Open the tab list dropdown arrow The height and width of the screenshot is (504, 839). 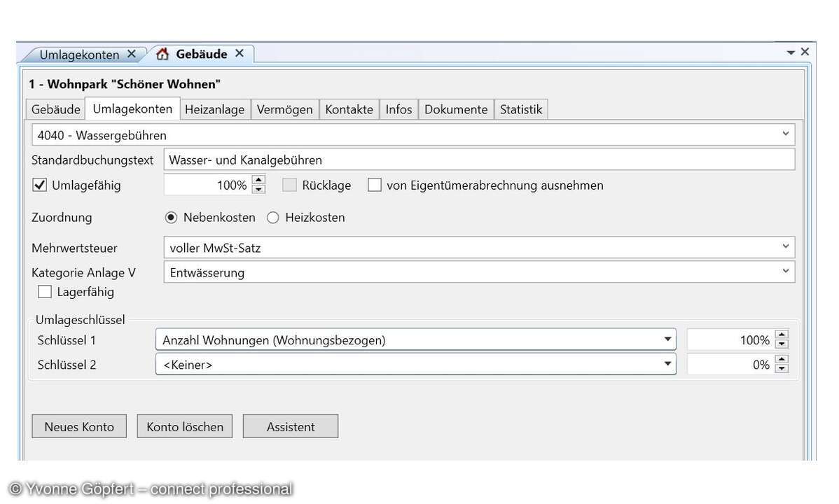791,52
